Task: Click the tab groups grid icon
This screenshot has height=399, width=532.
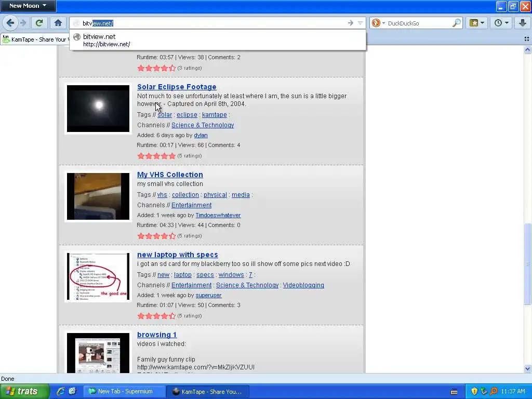Action: click(x=527, y=39)
